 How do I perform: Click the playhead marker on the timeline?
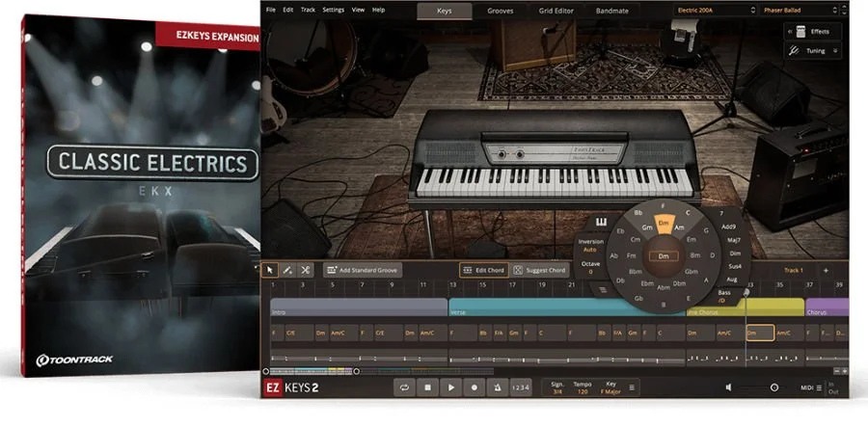pyautogui.click(x=746, y=292)
